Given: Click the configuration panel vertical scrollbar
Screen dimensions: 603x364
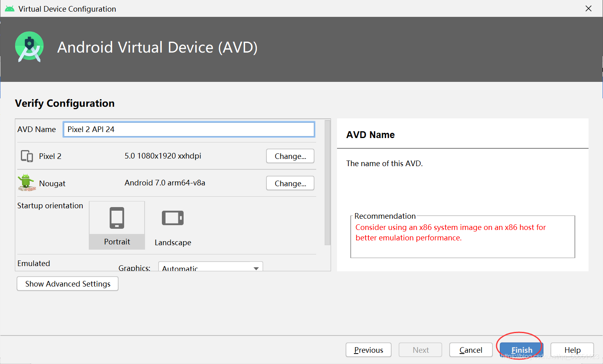Looking at the screenshot, I should click(x=327, y=183).
